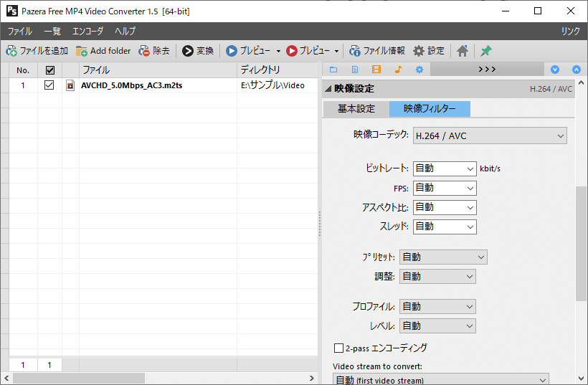This screenshot has width=588, height=385.
Task: Open the red プレビュー dropdown arrow
Action: tap(336, 51)
